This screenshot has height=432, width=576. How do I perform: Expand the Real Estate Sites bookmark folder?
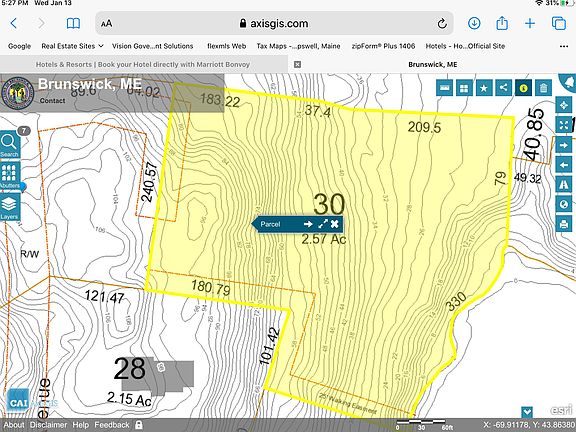[72, 46]
